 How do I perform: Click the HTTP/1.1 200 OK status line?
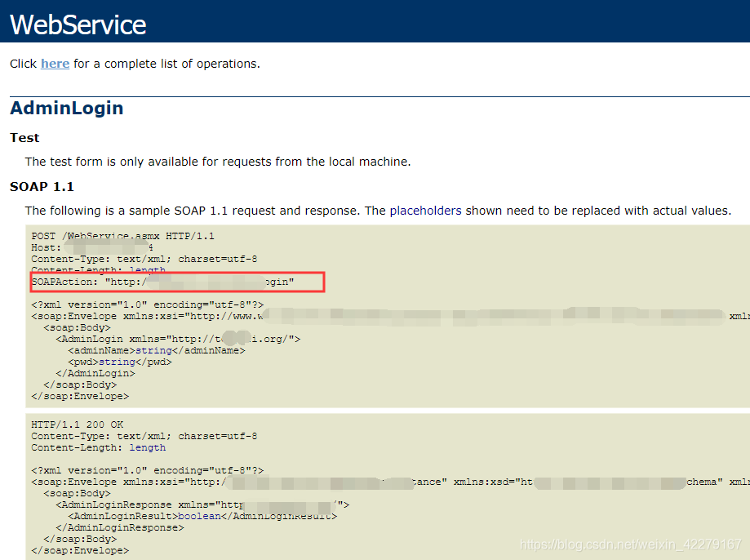78,424
